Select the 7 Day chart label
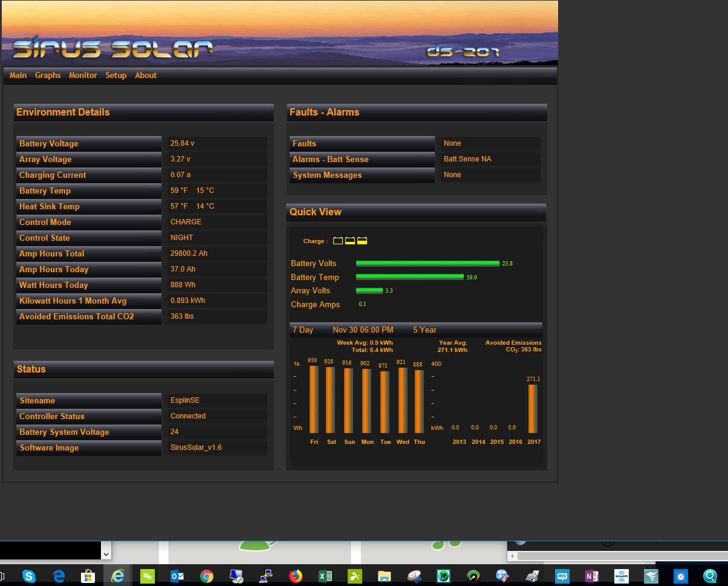 (302, 330)
